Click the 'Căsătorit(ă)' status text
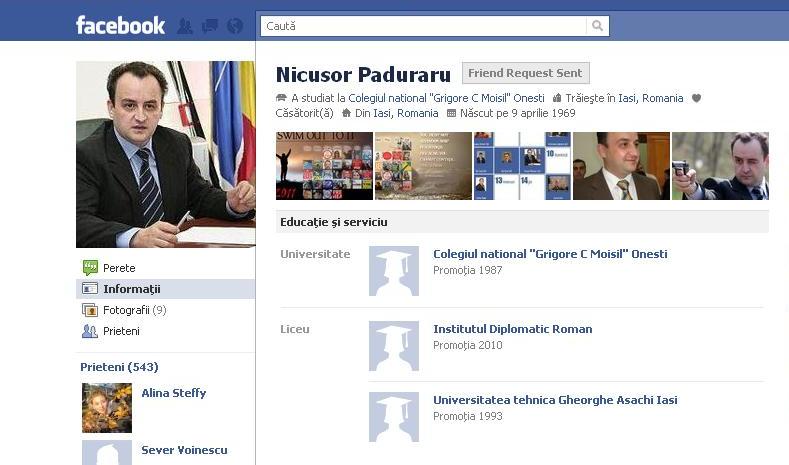 pyautogui.click(x=304, y=113)
